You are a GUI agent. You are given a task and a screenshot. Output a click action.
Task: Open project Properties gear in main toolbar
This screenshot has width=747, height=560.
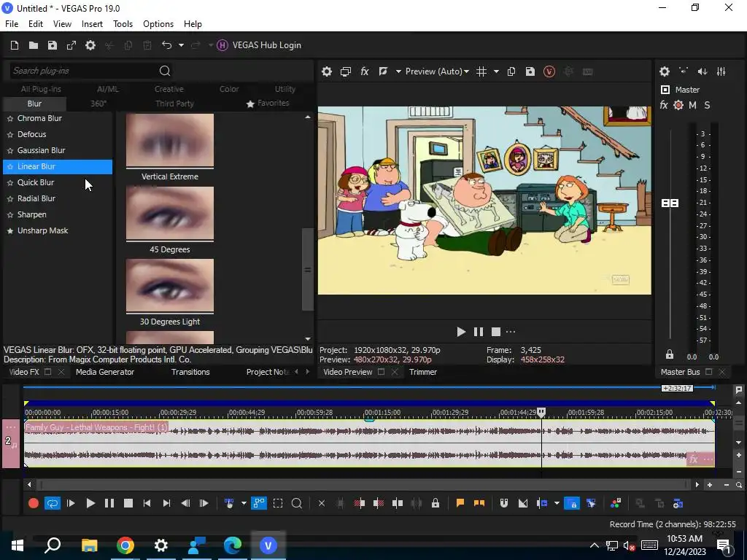click(90, 45)
